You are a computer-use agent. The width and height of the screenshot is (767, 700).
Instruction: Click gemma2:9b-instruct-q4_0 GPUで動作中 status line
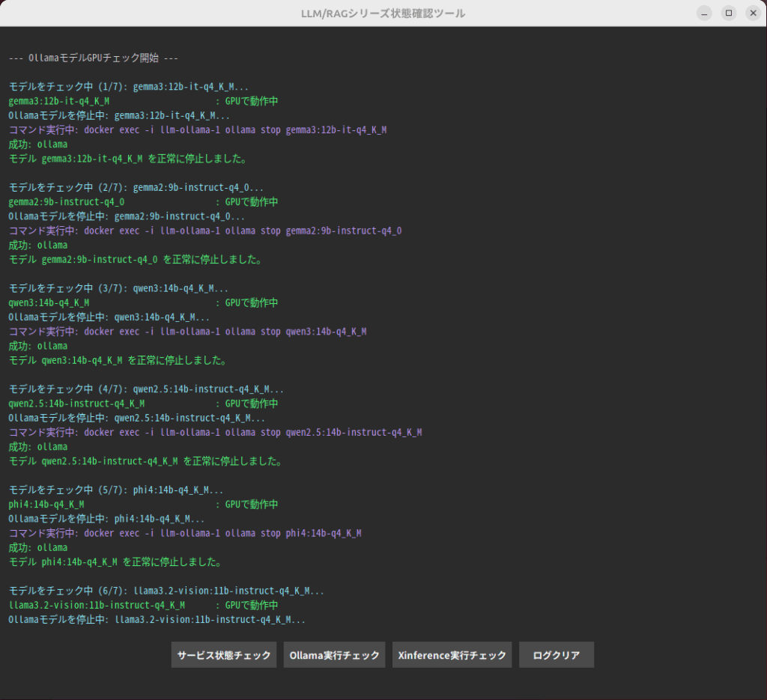(x=143, y=202)
